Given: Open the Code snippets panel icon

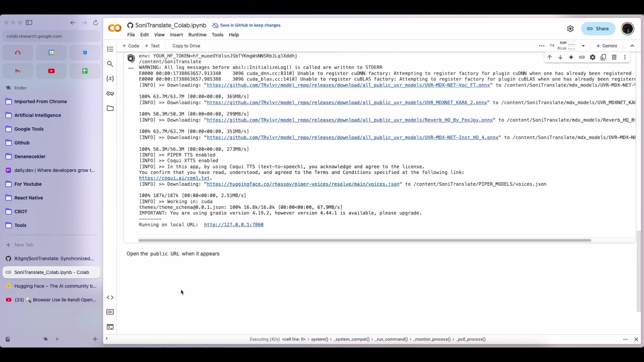Looking at the screenshot, I should click(x=110, y=297).
